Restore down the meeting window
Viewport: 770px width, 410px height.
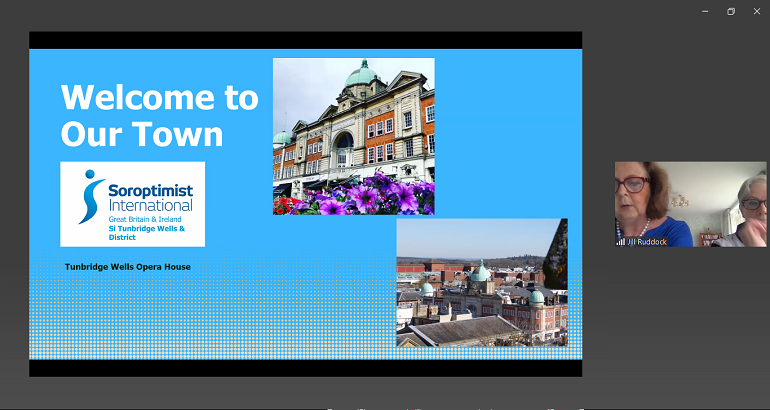[x=731, y=11]
